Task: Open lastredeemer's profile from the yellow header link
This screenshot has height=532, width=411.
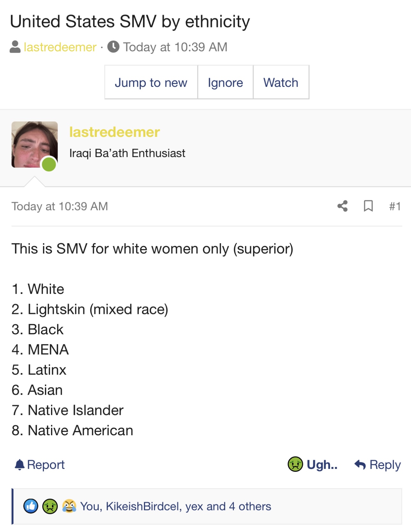Action: coord(60,47)
